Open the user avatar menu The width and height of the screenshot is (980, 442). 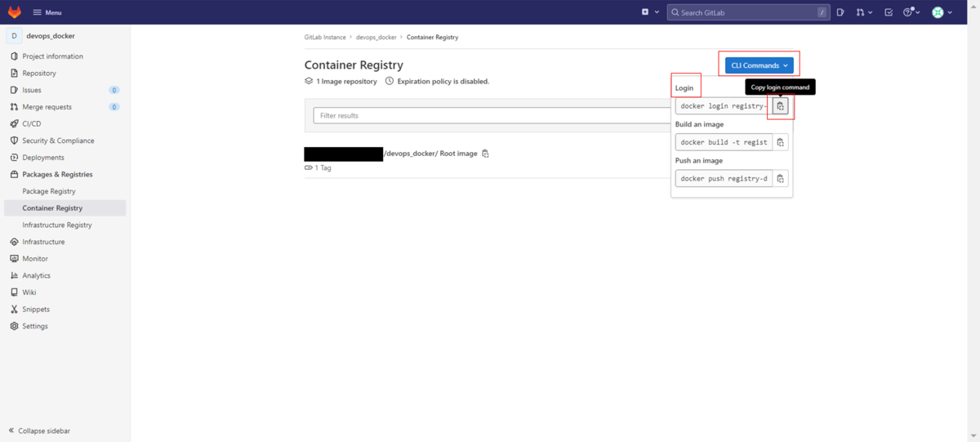(x=942, y=12)
